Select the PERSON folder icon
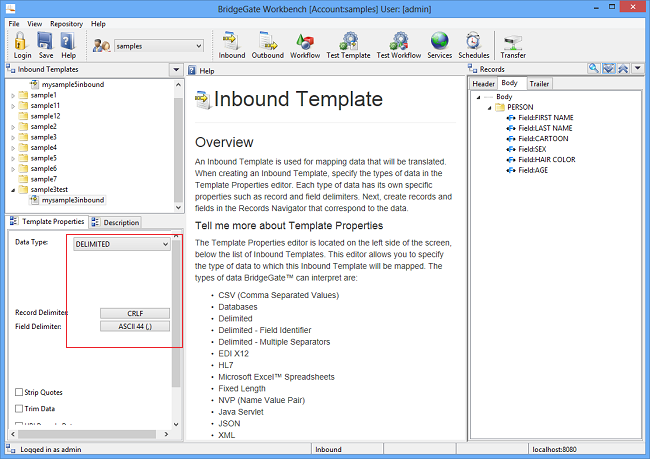The width and height of the screenshot is (650, 459). coord(500,107)
